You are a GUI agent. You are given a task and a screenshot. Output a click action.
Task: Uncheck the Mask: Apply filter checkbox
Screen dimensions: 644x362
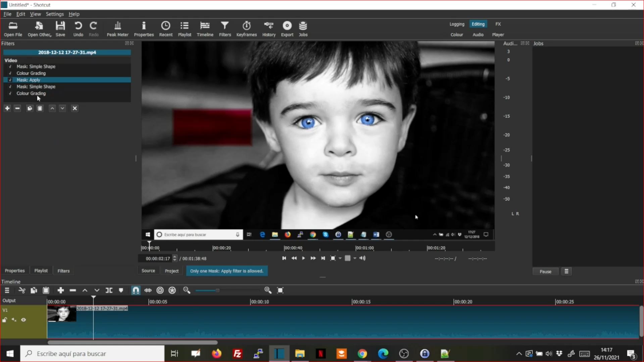click(x=10, y=80)
